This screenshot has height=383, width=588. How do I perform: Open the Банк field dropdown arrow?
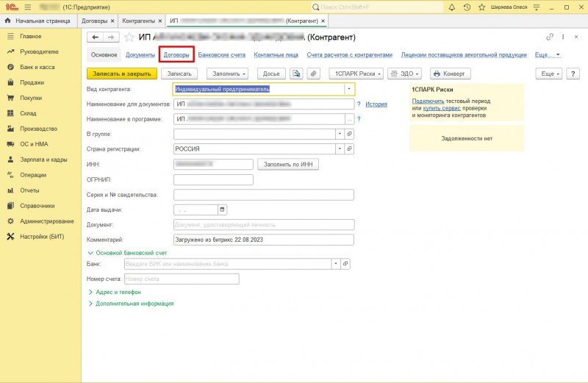336,264
